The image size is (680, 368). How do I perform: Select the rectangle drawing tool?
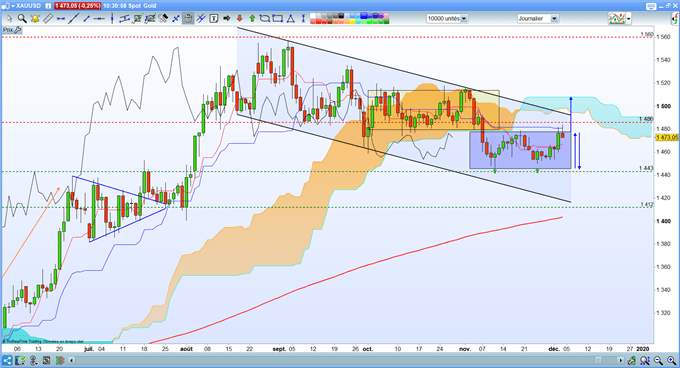pyautogui.click(x=278, y=18)
